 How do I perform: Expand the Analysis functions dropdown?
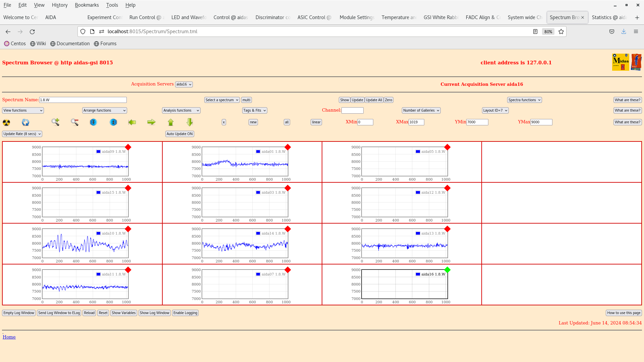181,111
